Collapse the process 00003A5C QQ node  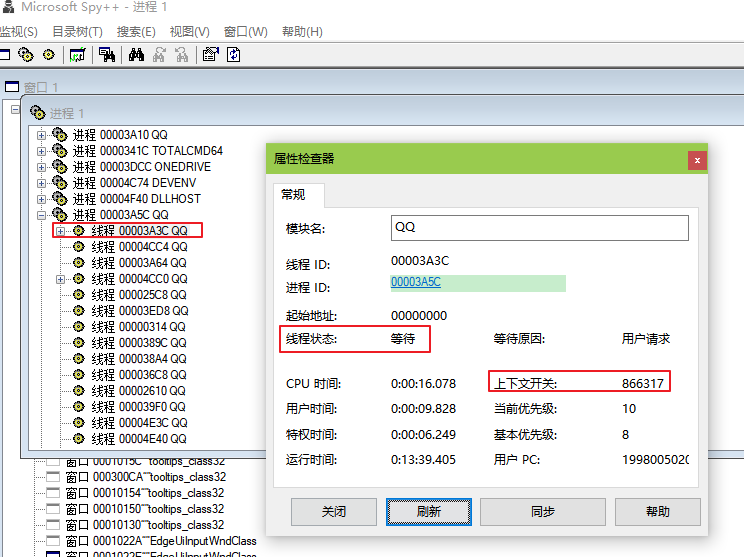click(41, 215)
